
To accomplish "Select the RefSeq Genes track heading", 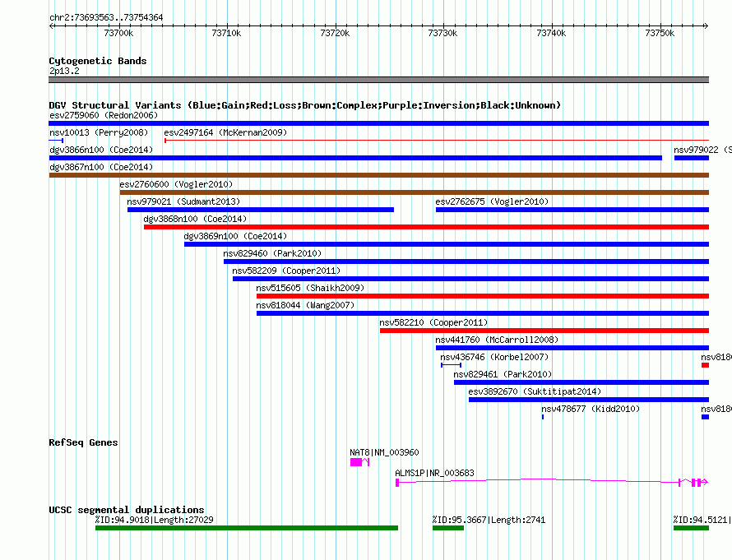I will 83,442.
